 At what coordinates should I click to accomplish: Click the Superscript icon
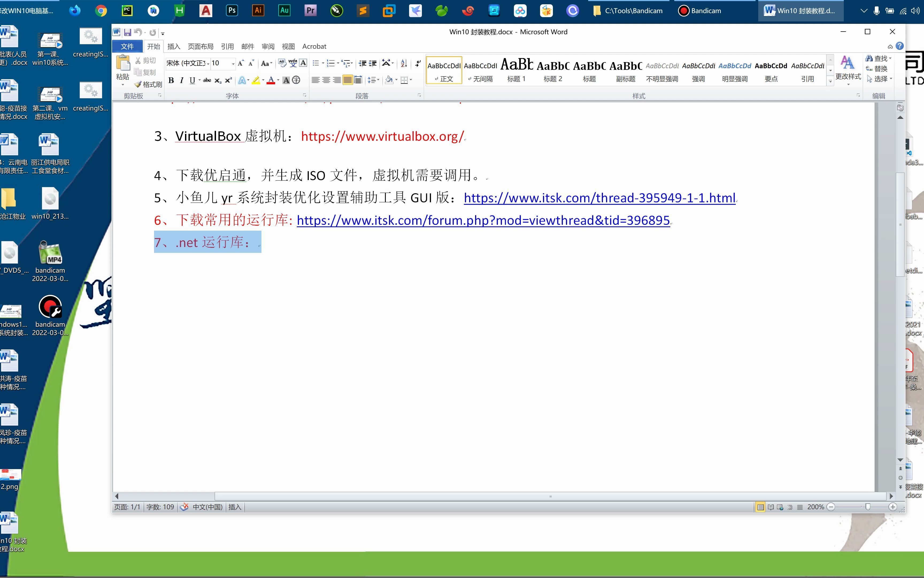(228, 80)
